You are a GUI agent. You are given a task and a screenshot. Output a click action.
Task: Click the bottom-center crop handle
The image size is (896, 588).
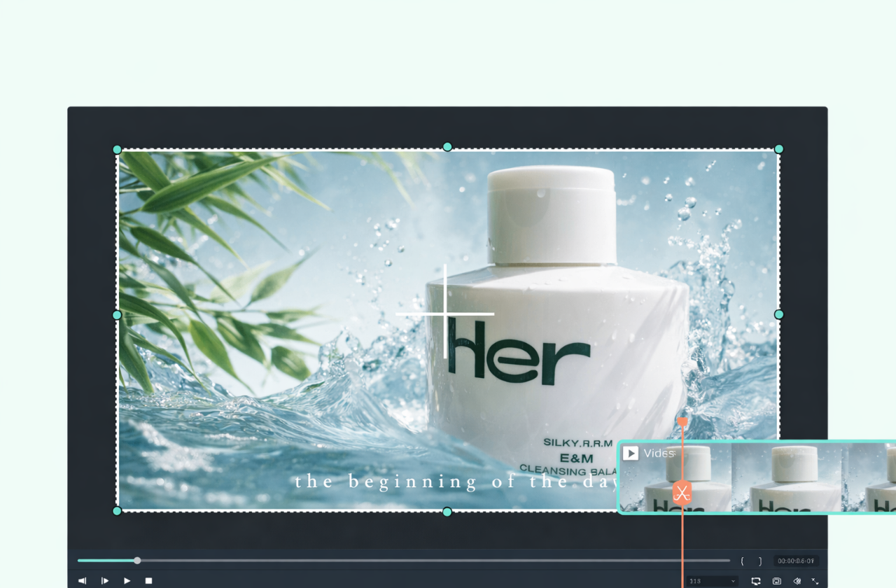point(447,512)
